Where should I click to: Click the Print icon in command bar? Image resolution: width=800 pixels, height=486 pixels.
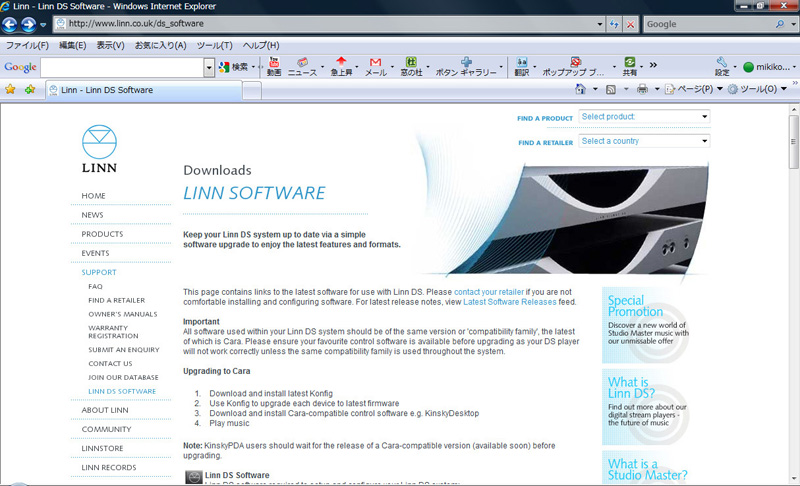(643, 90)
